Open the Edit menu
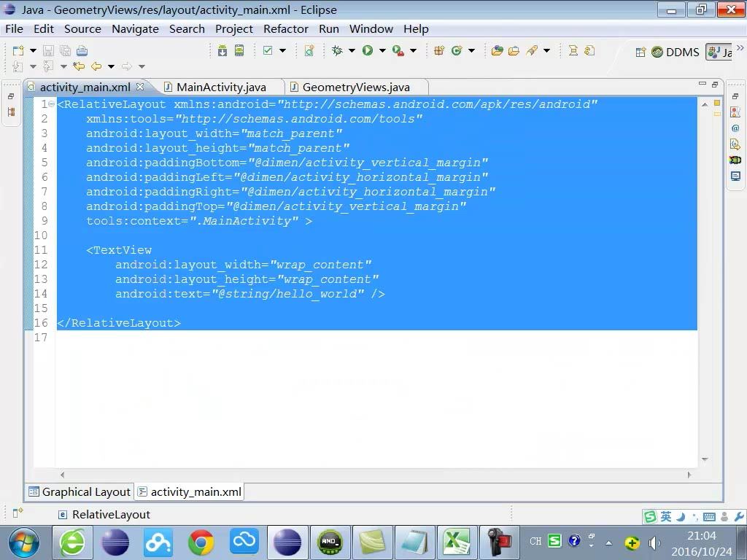The height and width of the screenshot is (560, 747). point(43,29)
